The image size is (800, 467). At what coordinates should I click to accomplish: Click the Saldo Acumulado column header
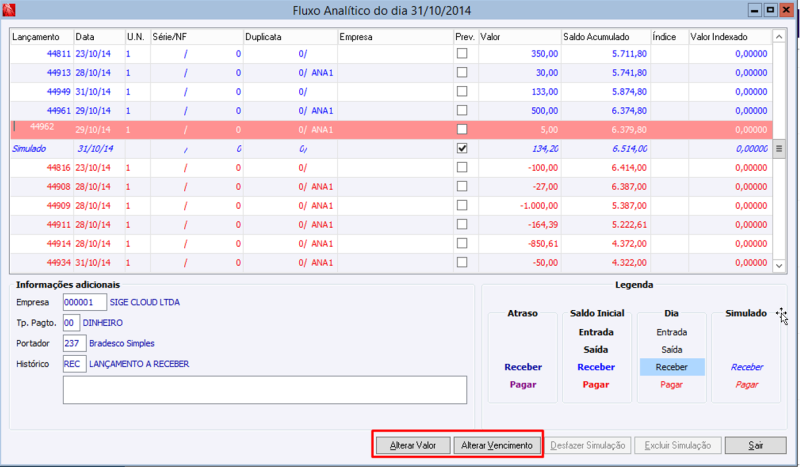(x=606, y=37)
